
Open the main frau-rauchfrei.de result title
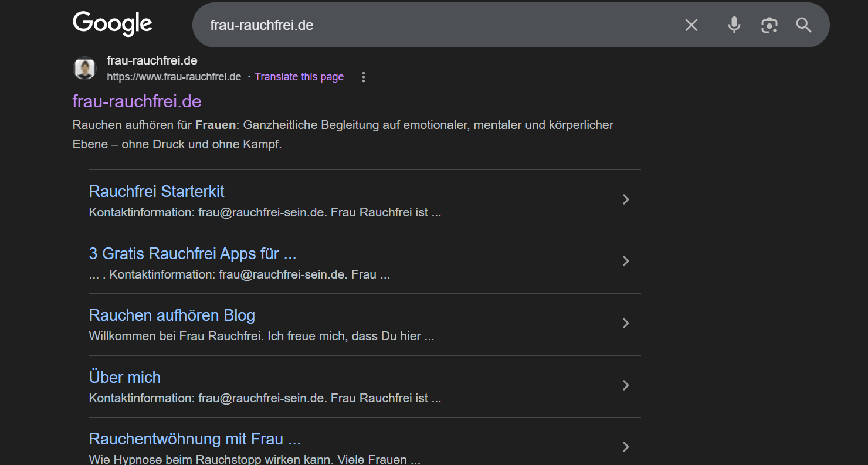[x=137, y=101]
